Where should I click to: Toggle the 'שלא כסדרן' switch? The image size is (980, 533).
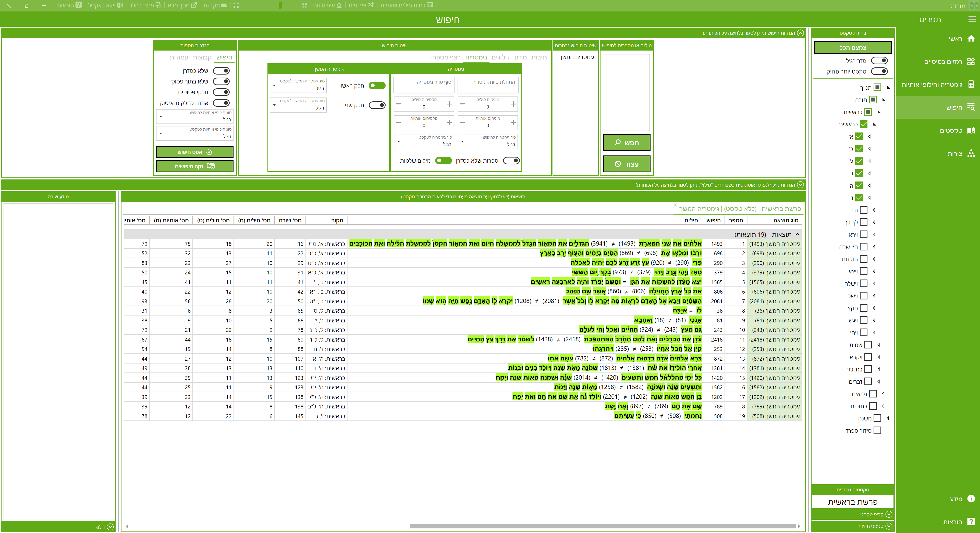tap(222, 71)
